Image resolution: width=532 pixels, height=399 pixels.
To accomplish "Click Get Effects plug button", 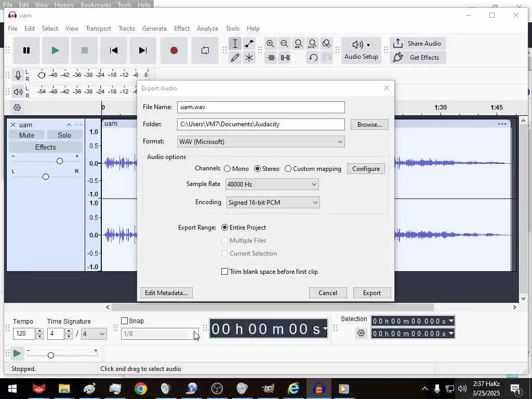I will pyautogui.click(x=418, y=57).
